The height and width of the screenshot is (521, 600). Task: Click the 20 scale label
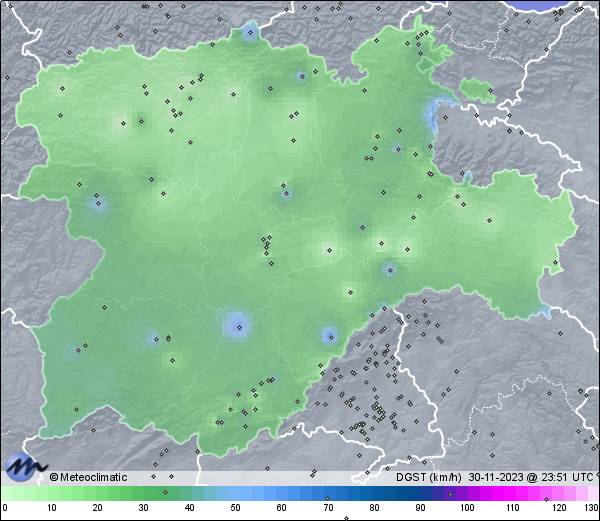pos(98,508)
